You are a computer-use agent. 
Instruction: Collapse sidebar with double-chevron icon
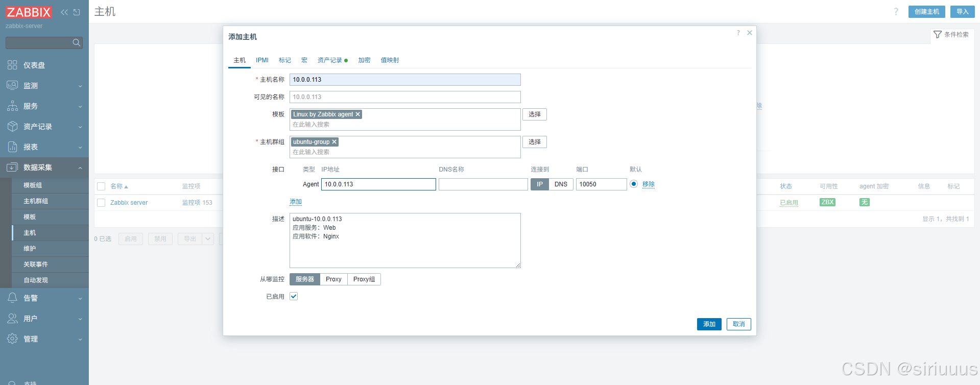(64, 12)
